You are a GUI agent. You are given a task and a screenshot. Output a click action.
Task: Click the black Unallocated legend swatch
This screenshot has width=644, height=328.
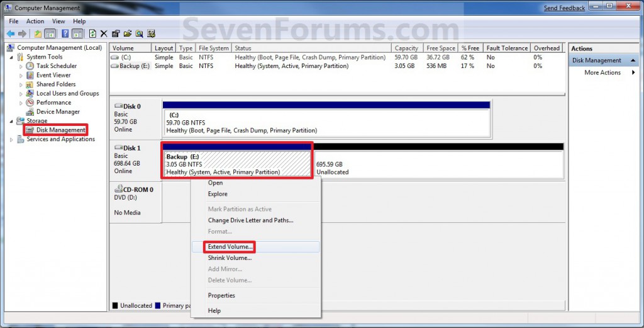tap(115, 305)
